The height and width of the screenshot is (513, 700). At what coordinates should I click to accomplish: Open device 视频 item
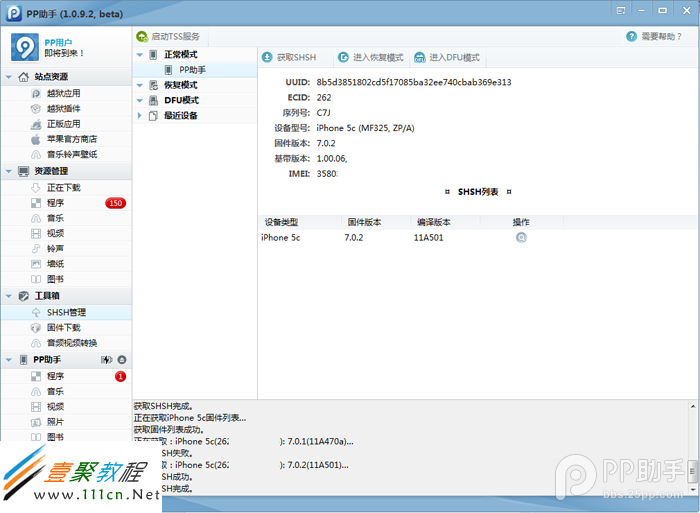click(66, 406)
